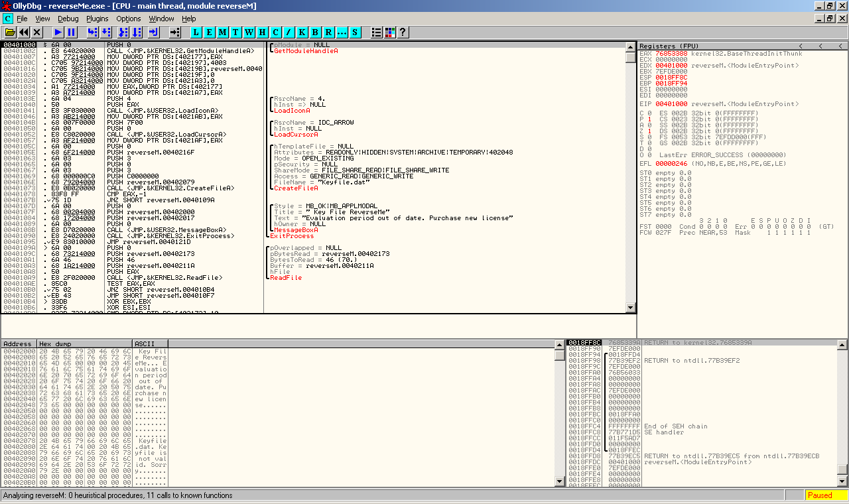Open the Memory map window (M)
The width and height of the screenshot is (849, 504).
coord(222,32)
